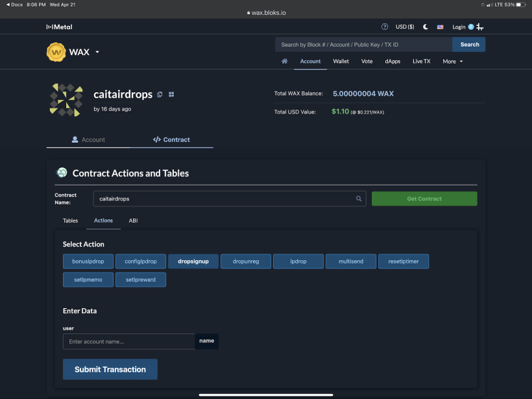Click the Submit Transaction button

pos(110,369)
